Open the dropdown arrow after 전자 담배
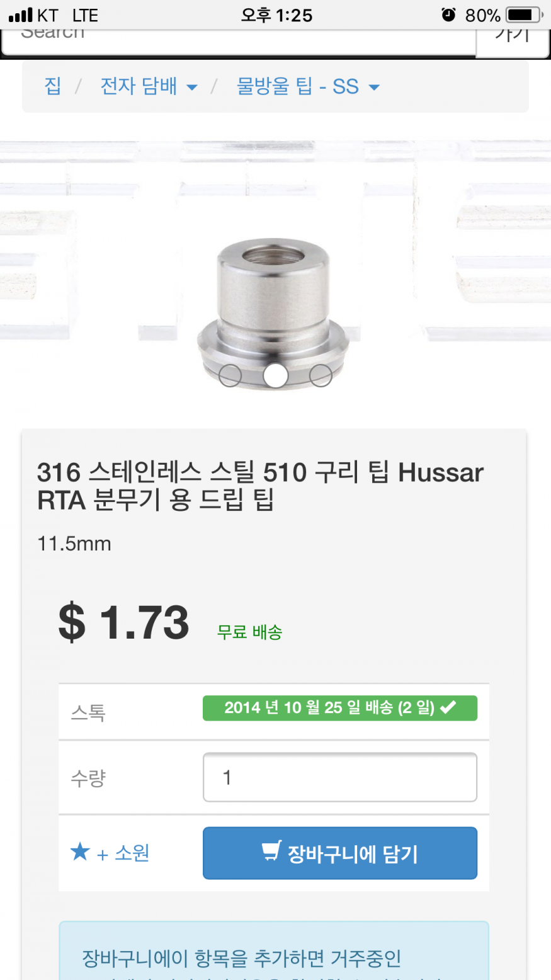Viewport: 551px width, 980px height. point(191,88)
